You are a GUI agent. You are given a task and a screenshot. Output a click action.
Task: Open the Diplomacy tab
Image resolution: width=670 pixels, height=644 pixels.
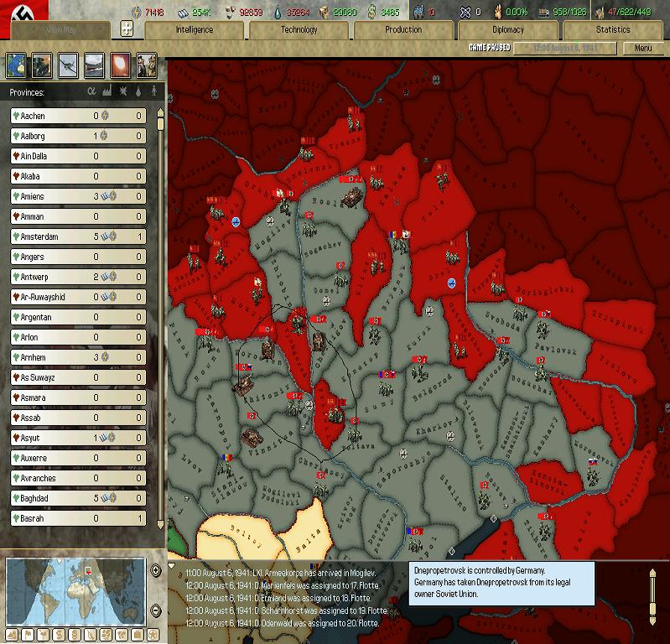[x=508, y=30]
